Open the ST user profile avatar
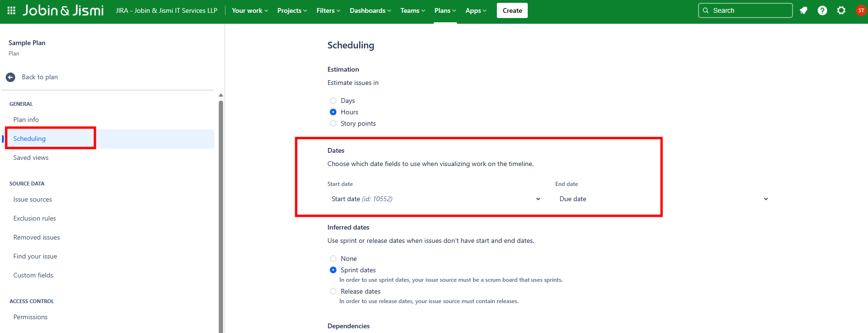The width and height of the screenshot is (868, 333). (861, 10)
